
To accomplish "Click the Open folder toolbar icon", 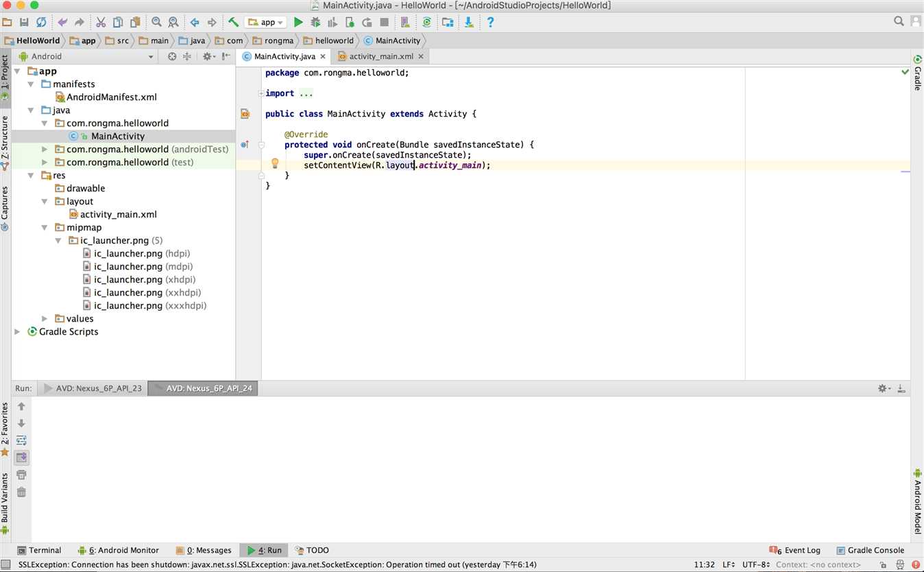I will (x=7, y=22).
